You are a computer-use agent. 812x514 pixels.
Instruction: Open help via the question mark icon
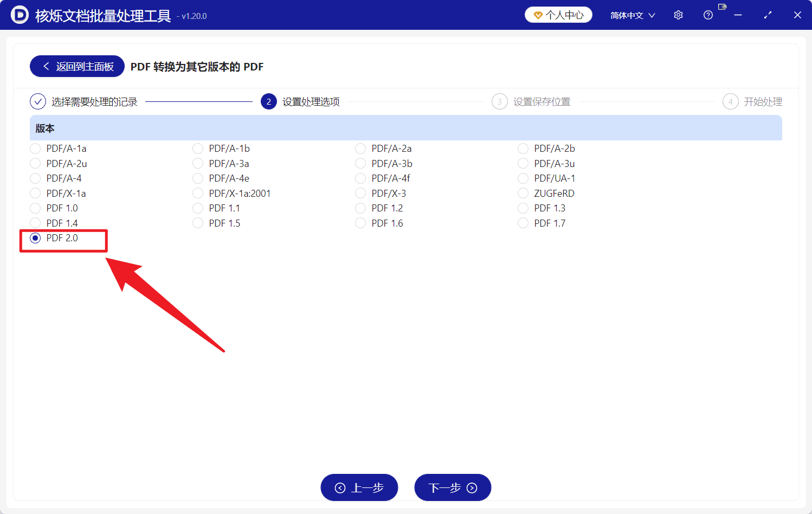708,15
